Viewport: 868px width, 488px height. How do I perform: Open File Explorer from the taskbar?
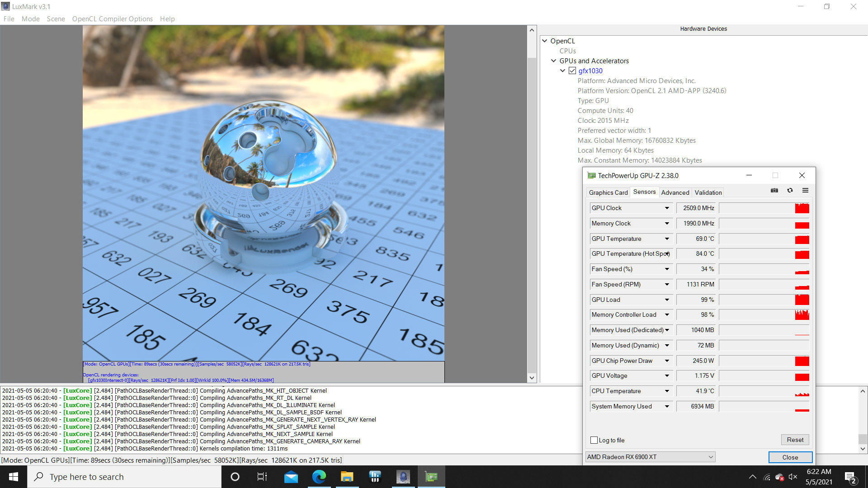coord(347,477)
